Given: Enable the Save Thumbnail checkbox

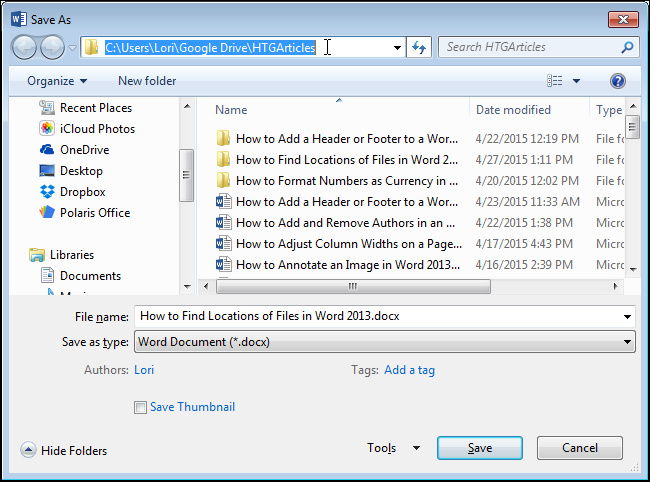Looking at the screenshot, I should (x=140, y=407).
